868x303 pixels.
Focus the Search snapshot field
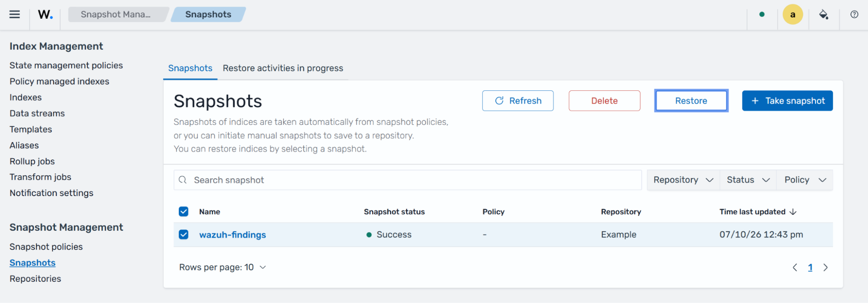pos(408,180)
